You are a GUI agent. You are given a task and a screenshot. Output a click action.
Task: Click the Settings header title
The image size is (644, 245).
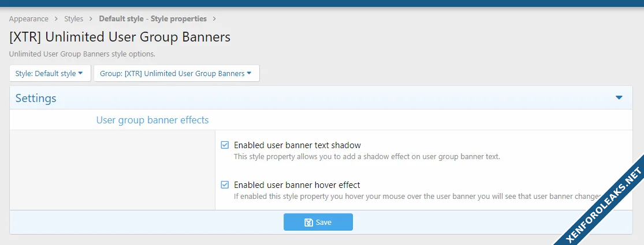[x=36, y=99]
